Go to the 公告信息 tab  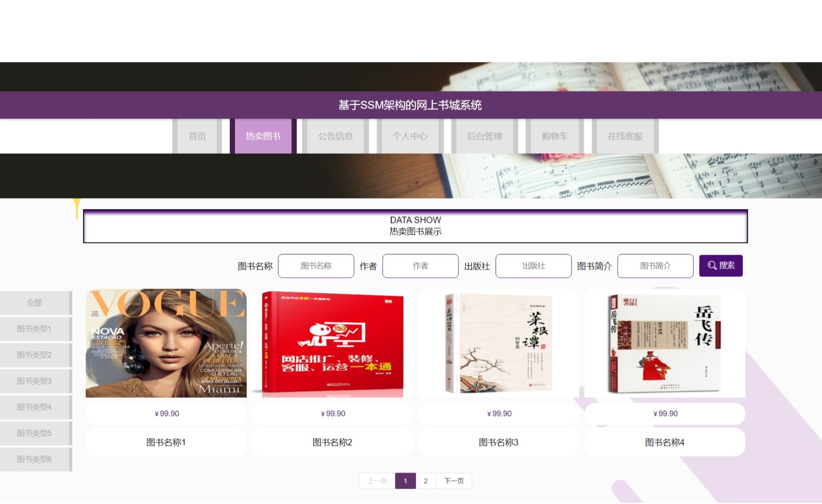click(x=336, y=136)
